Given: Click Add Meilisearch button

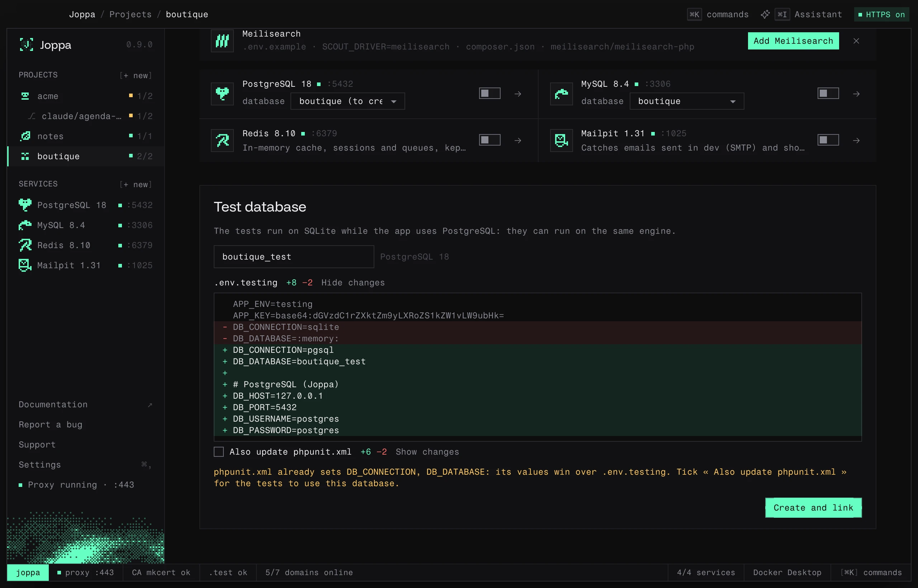Looking at the screenshot, I should pyautogui.click(x=793, y=41).
